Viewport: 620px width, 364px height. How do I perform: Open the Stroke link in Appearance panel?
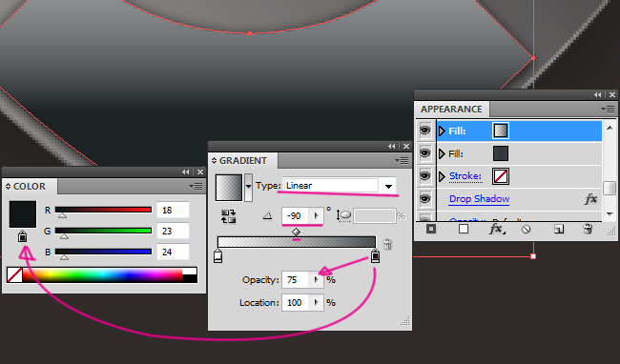465,176
